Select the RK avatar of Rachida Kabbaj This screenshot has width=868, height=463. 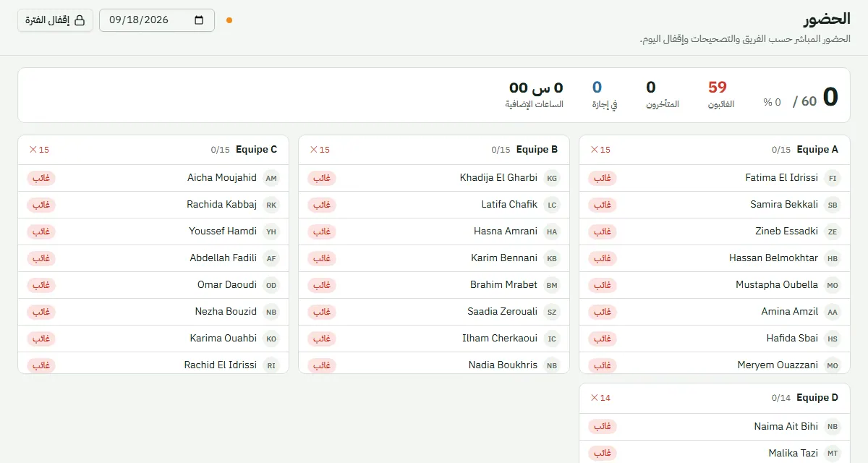(271, 205)
